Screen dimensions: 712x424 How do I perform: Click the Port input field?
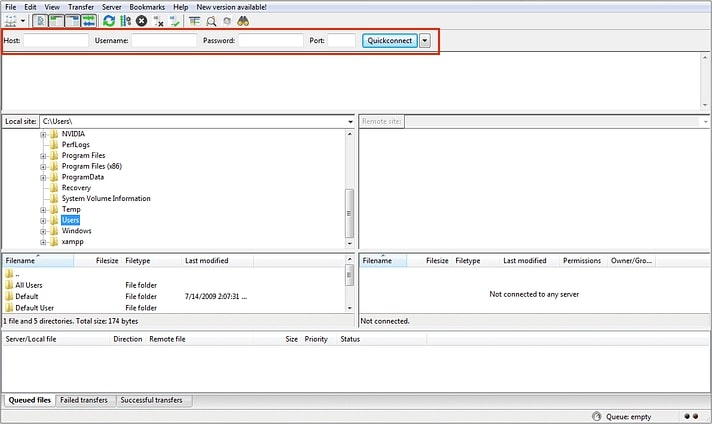point(341,40)
